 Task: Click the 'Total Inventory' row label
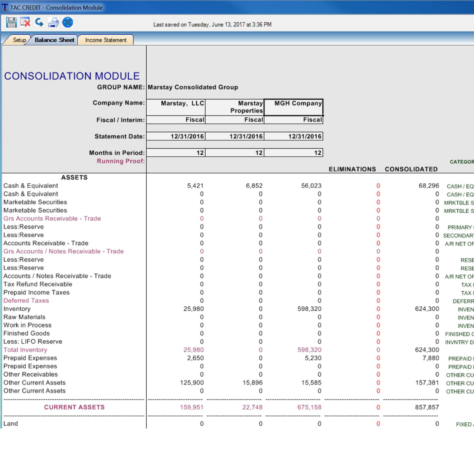pyautogui.click(x=25, y=350)
